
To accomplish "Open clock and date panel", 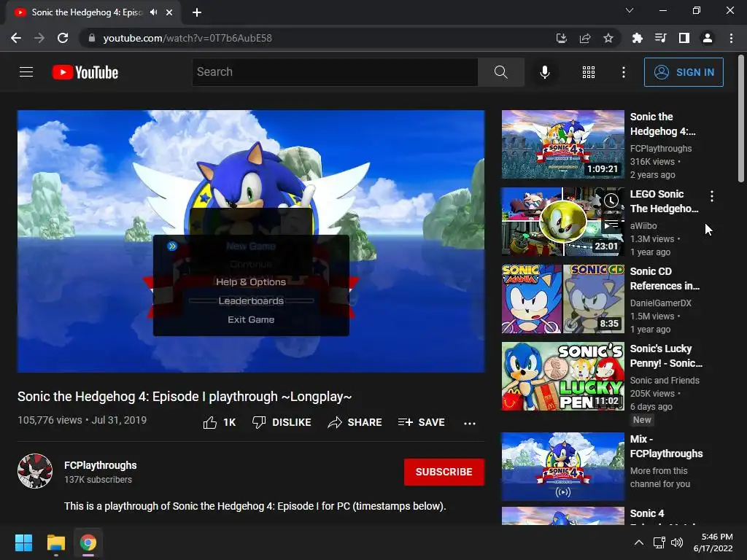I will (713, 542).
